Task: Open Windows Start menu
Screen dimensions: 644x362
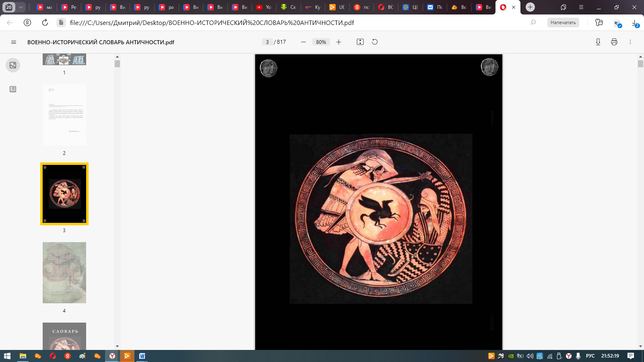Action: click(x=7, y=356)
